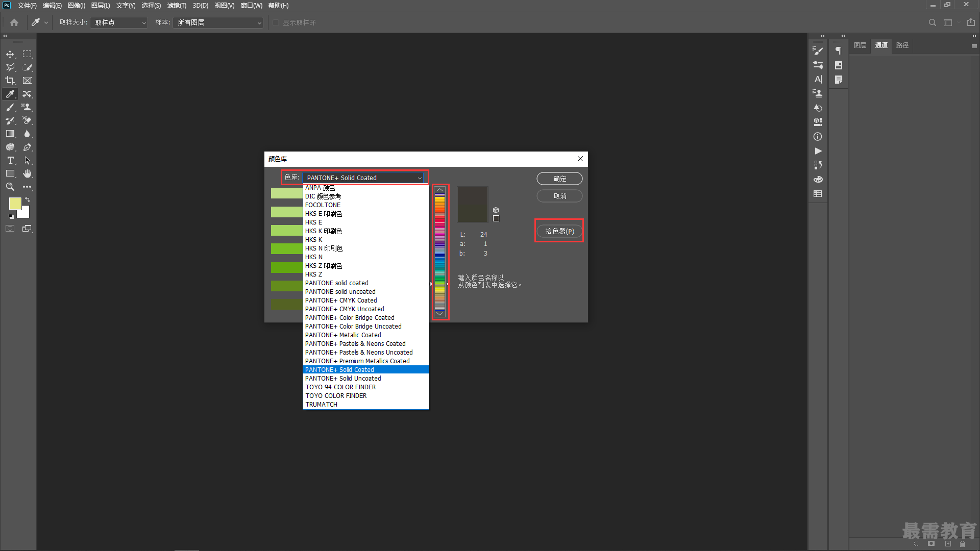Confirm with the 确定 button
This screenshot has height=551, width=980.
559,179
